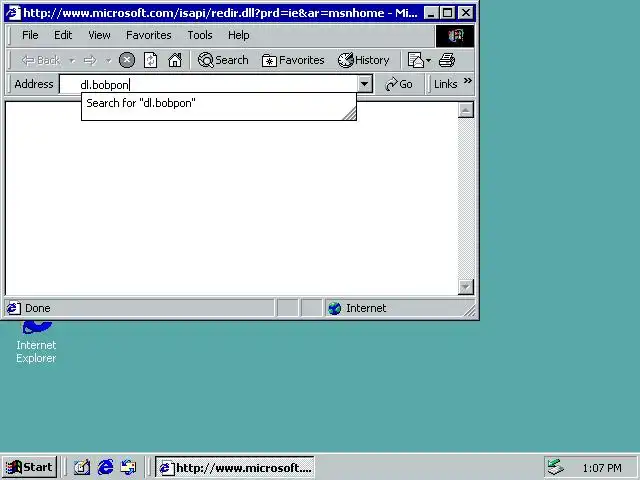
Task: Print the page with the printer icon
Action: click(x=447, y=60)
